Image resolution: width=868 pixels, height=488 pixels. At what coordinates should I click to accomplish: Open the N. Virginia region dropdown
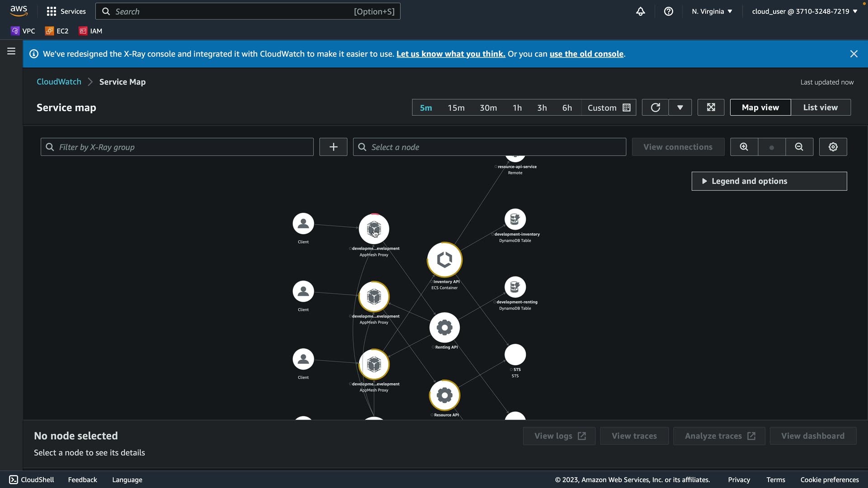pyautogui.click(x=712, y=11)
